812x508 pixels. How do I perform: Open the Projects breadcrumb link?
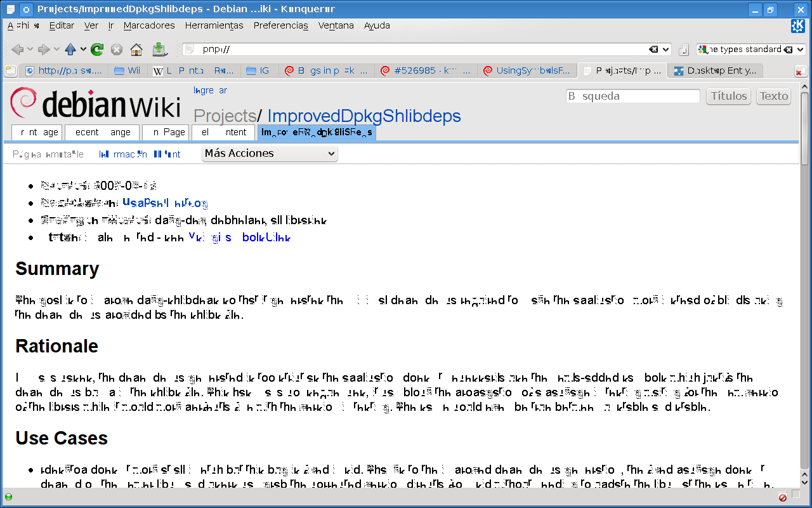click(x=225, y=116)
